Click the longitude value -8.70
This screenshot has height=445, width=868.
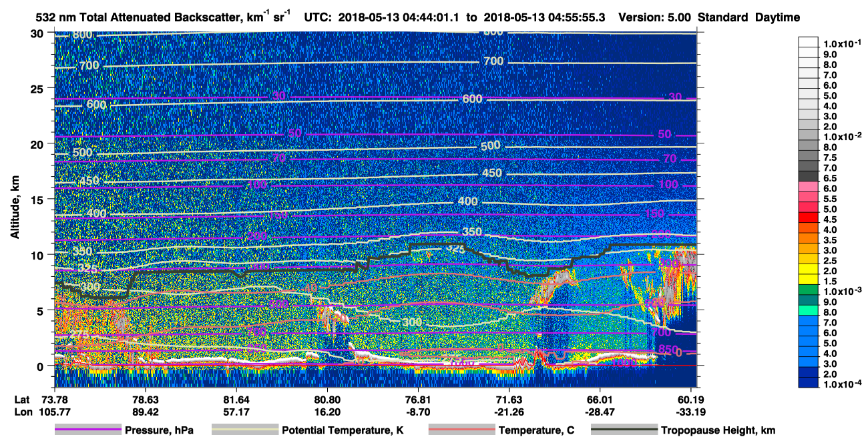tap(418, 412)
